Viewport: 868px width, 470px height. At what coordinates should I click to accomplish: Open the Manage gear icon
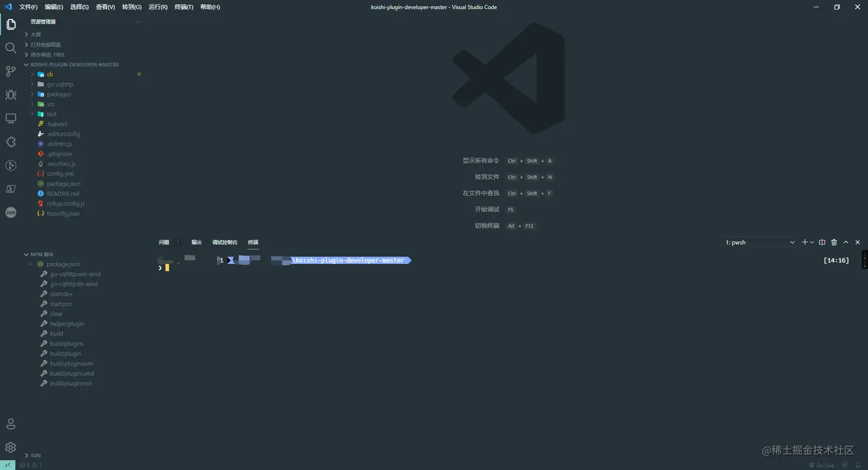11,447
